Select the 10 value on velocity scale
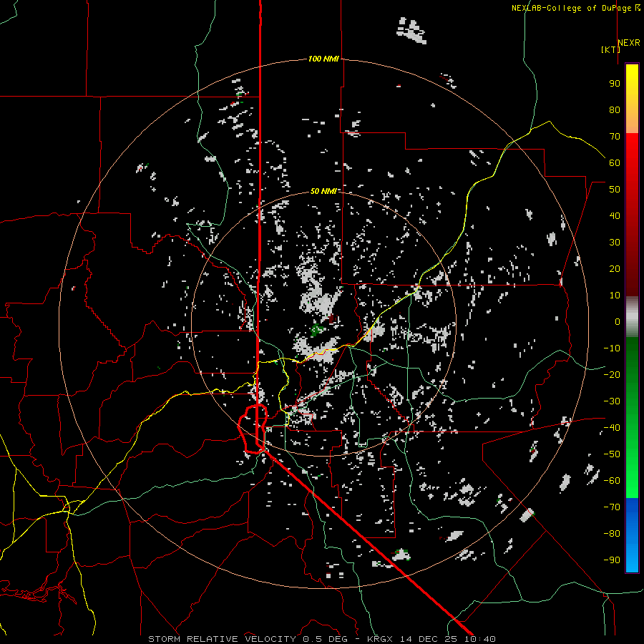 click(615, 296)
